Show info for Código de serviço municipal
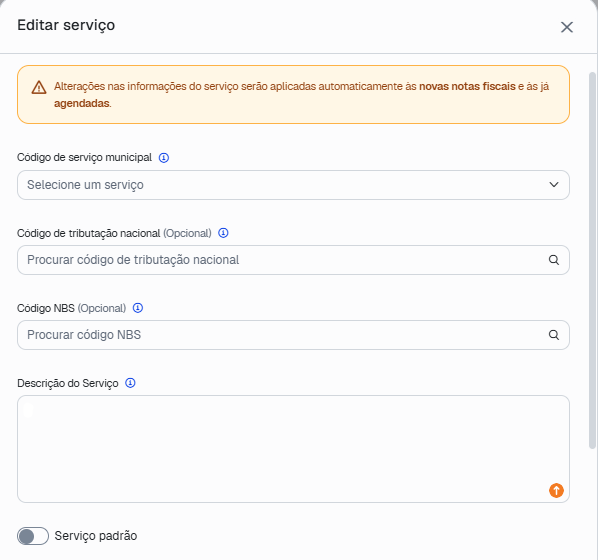Image resolution: width=598 pixels, height=560 pixels. click(164, 158)
